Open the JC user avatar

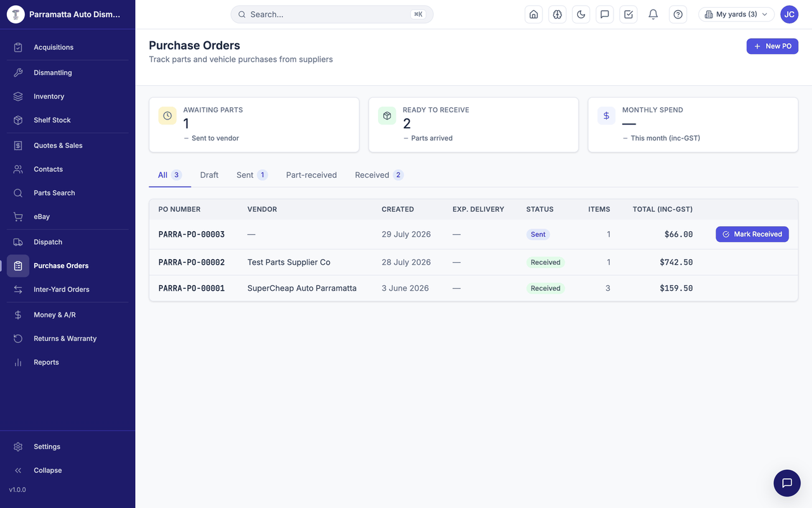tap(789, 14)
